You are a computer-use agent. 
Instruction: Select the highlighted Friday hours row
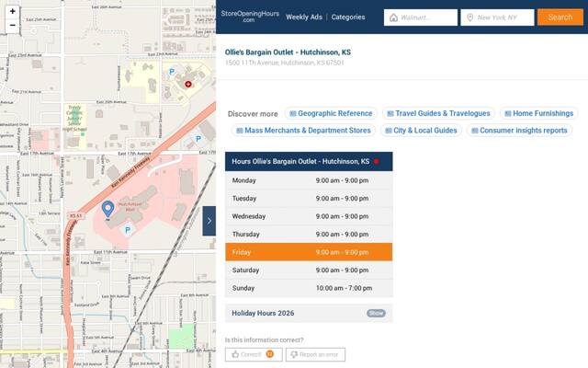point(309,252)
